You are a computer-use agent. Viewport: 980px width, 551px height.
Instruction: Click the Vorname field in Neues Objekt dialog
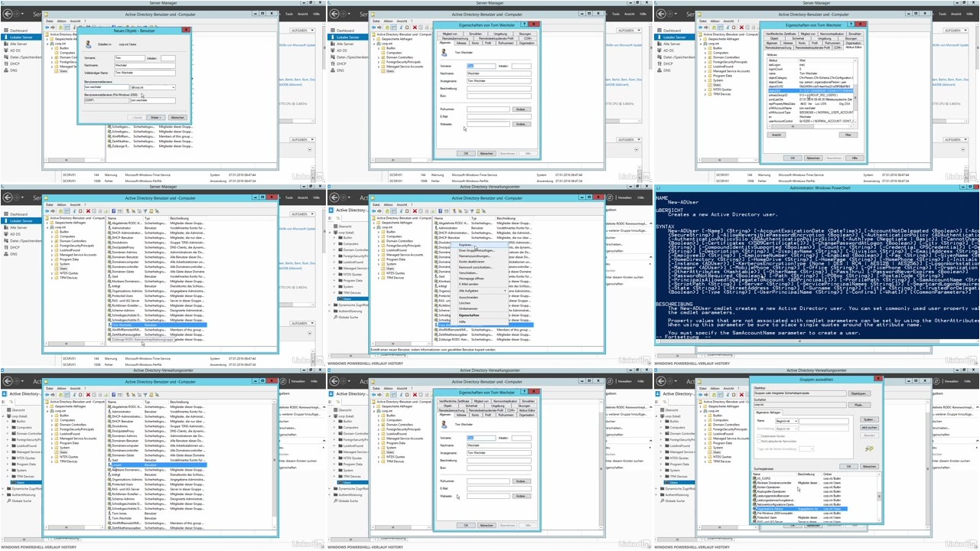129,58
